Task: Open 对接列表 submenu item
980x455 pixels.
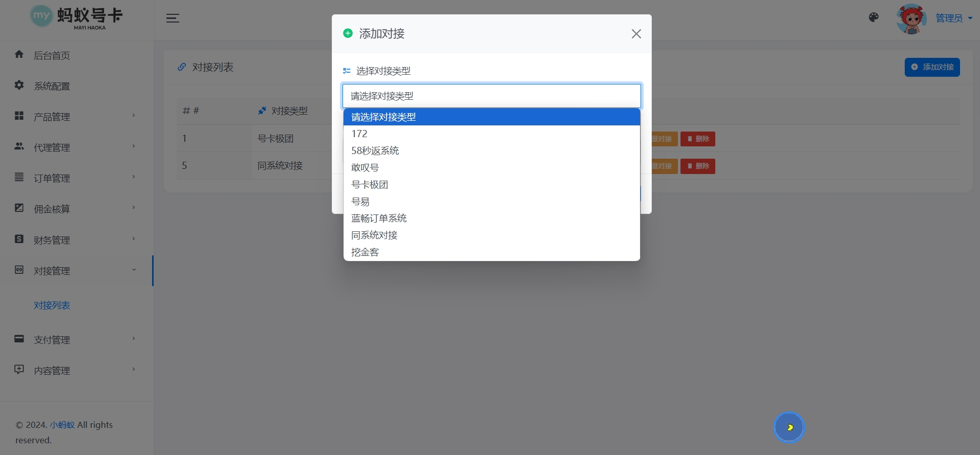Action: click(x=52, y=306)
